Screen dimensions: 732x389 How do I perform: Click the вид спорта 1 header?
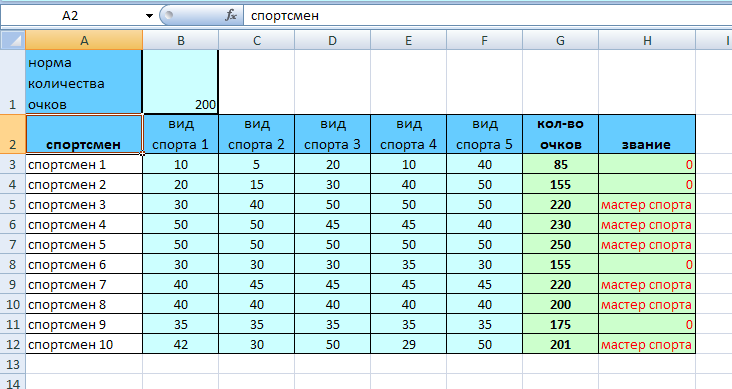click(181, 134)
